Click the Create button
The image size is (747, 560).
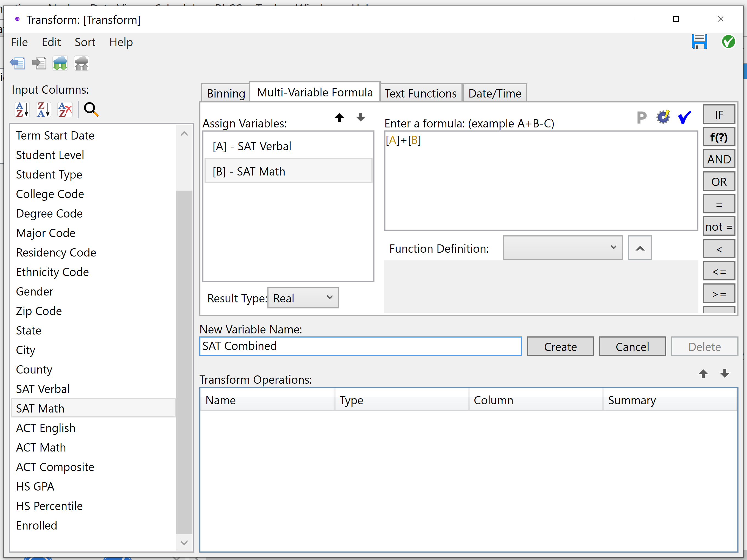click(x=560, y=346)
